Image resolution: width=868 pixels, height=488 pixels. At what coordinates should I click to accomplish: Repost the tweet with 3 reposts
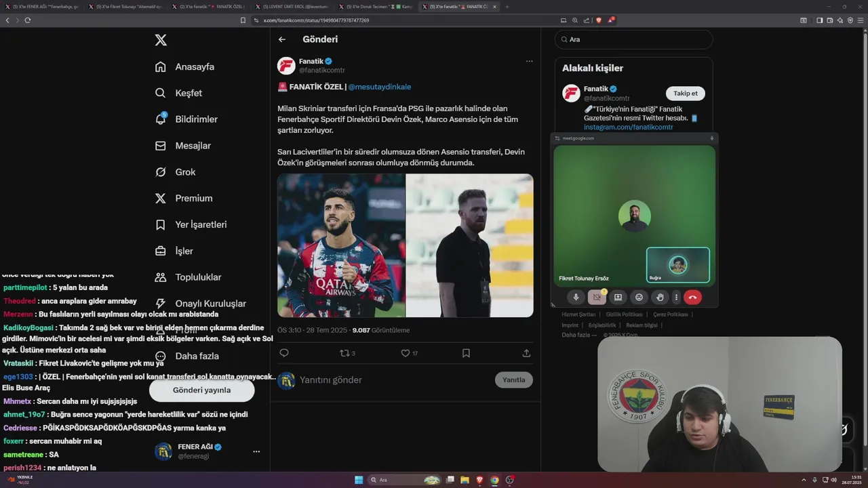[347, 353]
